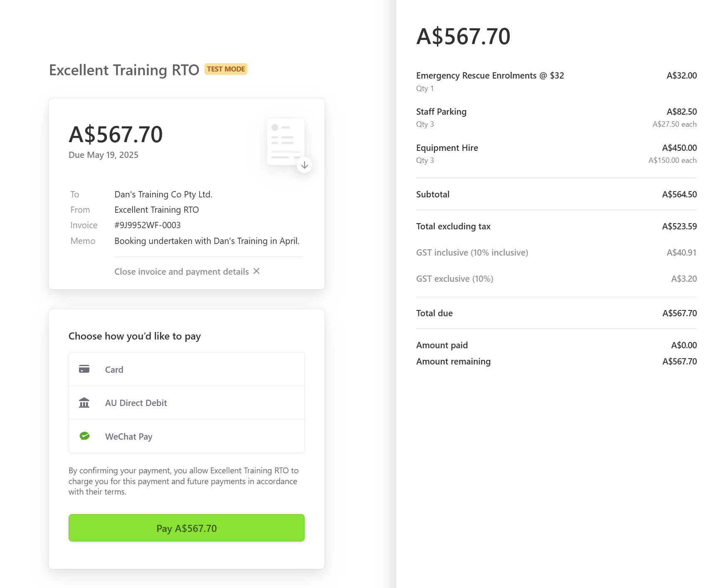Choose WeChat Pay as payment method
The width and height of the screenshot is (712, 588).
[187, 436]
